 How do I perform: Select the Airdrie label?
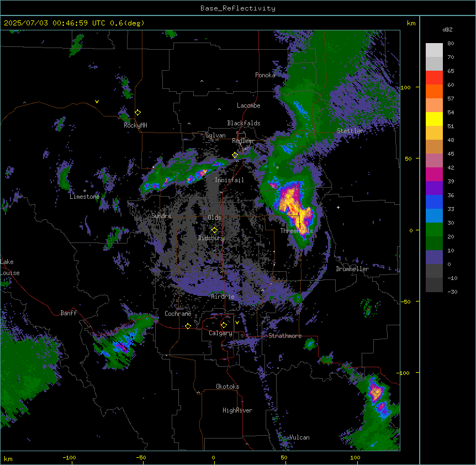(x=223, y=297)
